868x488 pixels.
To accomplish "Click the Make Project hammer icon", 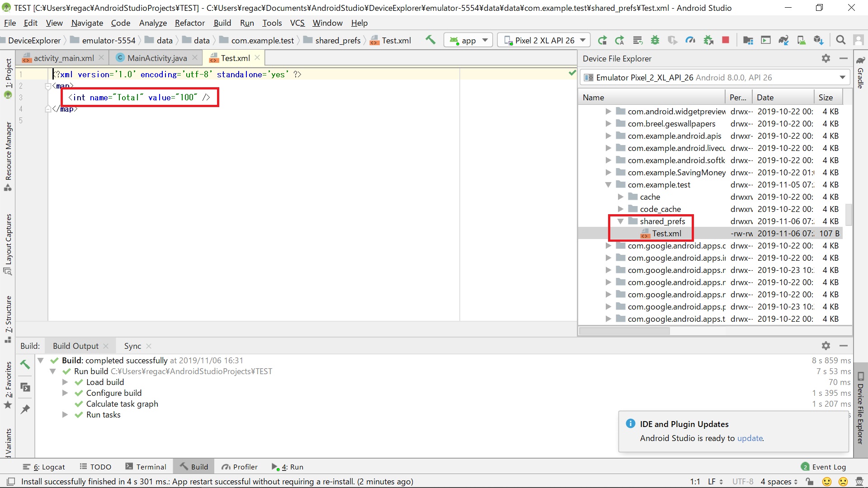I will click(x=430, y=40).
